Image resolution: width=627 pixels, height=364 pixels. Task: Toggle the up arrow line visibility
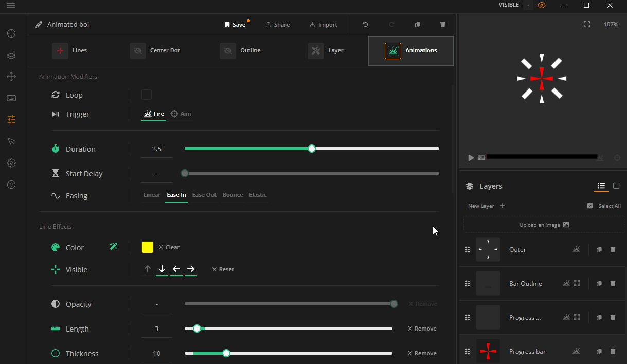(x=148, y=269)
